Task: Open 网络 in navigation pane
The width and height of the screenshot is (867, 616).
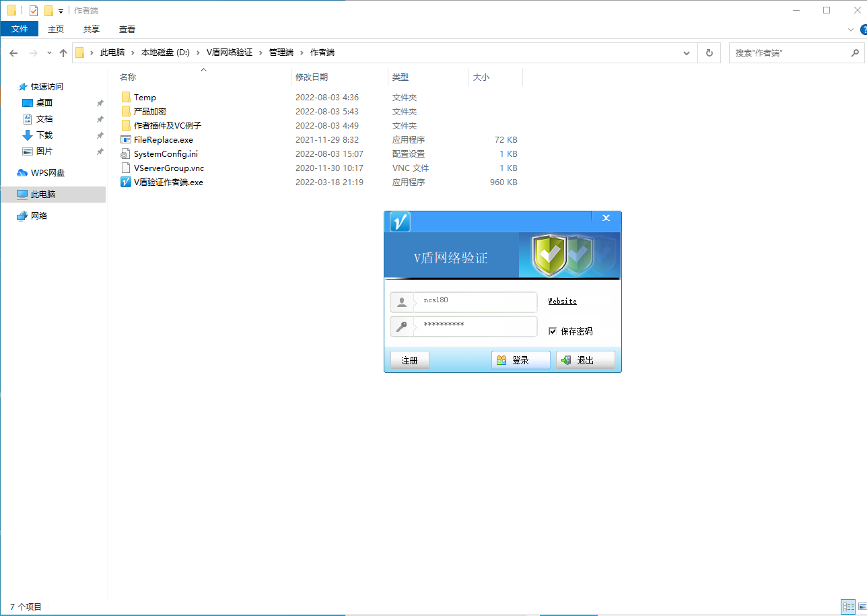Action: pyautogui.click(x=39, y=216)
